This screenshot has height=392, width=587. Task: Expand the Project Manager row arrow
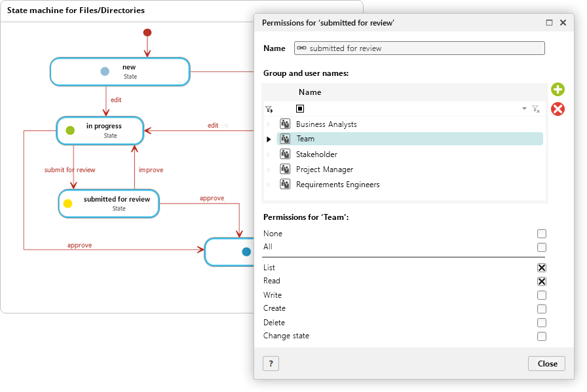269,169
